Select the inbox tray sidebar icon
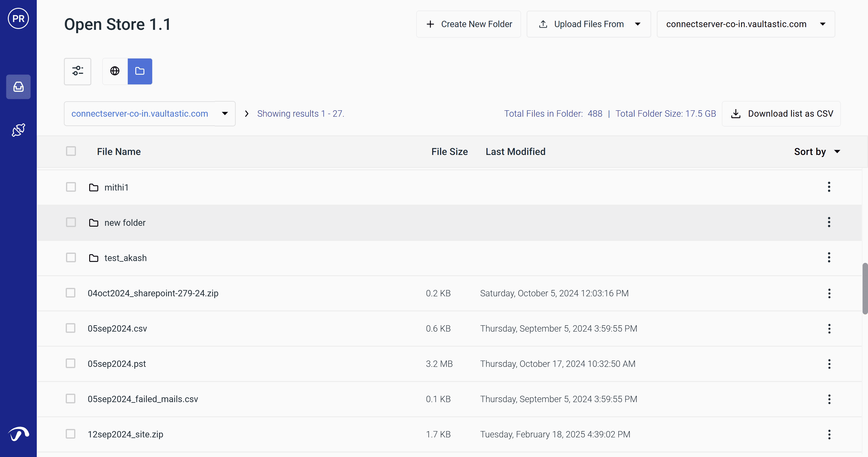This screenshot has width=868, height=457. point(18,87)
